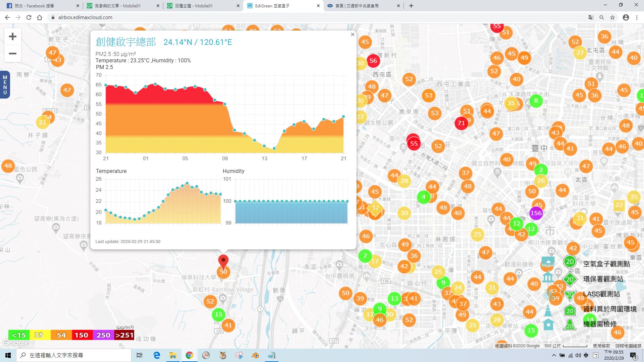Click the red 150 color scale swatch

point(81,335)
